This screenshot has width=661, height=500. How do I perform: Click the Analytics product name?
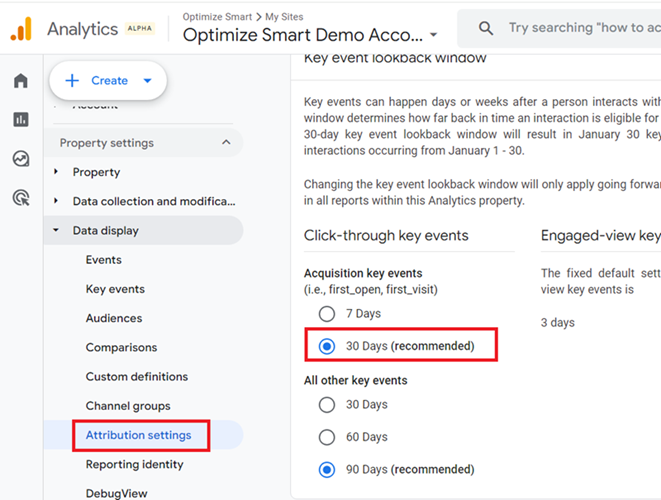tap(83, 29)
